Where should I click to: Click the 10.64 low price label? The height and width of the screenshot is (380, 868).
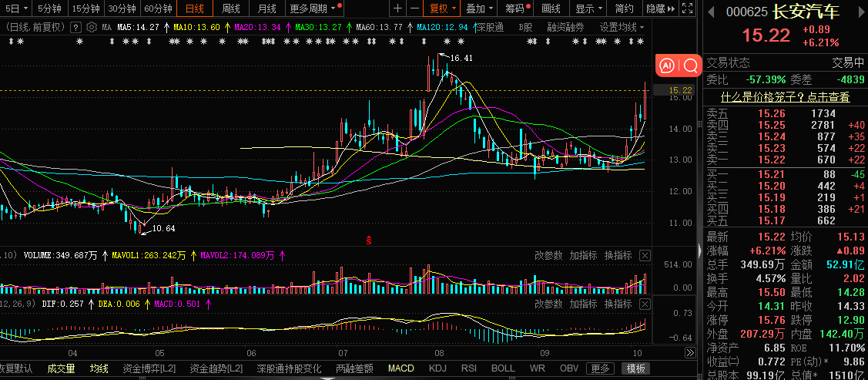click(163, 228)
